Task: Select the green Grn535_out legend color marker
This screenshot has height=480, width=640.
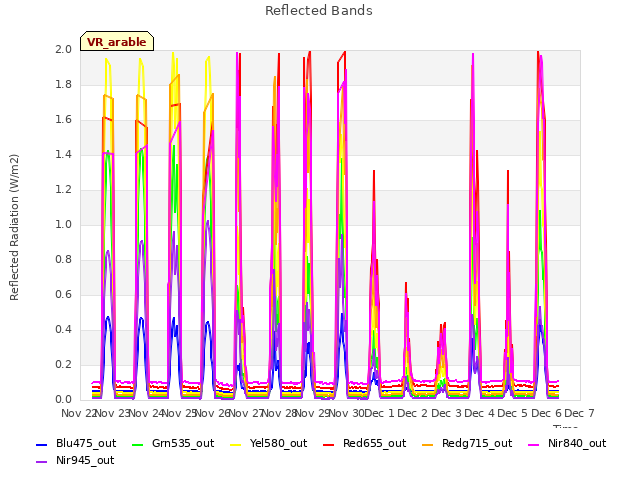Action: click(x=138, y=444)
